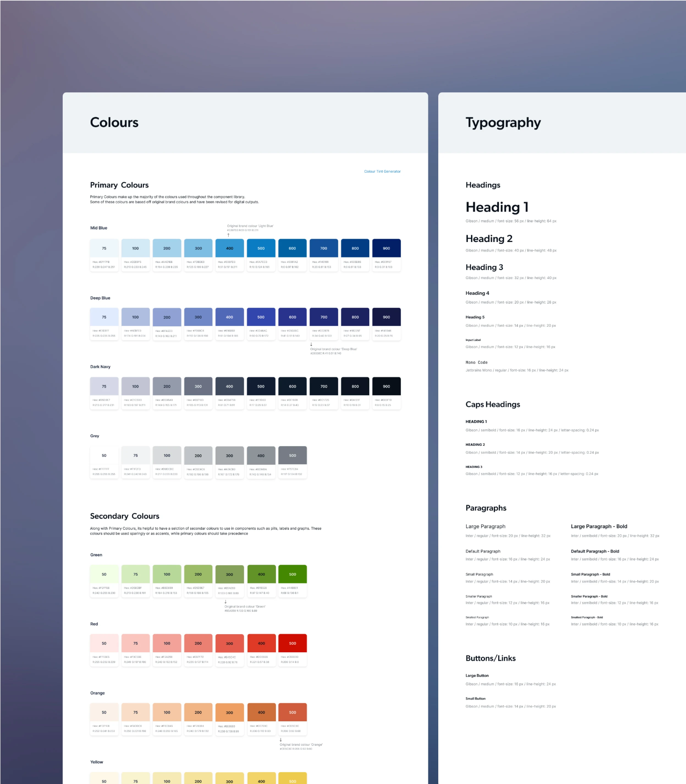Select the Red 50 swatch
This screenshot has height=784, width=686.
click(x=104, y=650)
